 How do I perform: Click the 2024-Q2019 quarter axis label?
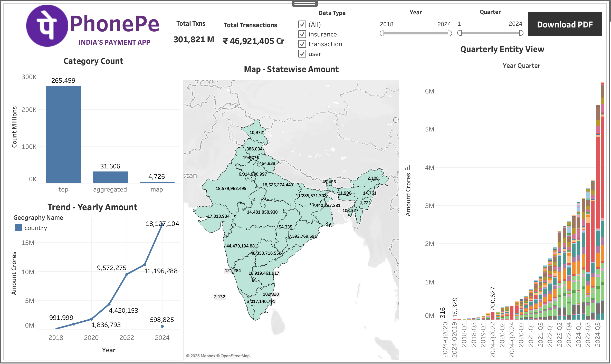(x=454, y=340)
